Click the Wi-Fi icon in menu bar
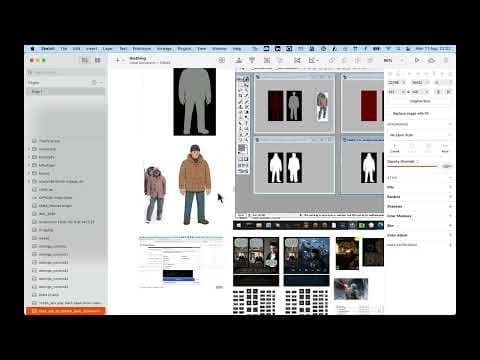 pos(388,49)
